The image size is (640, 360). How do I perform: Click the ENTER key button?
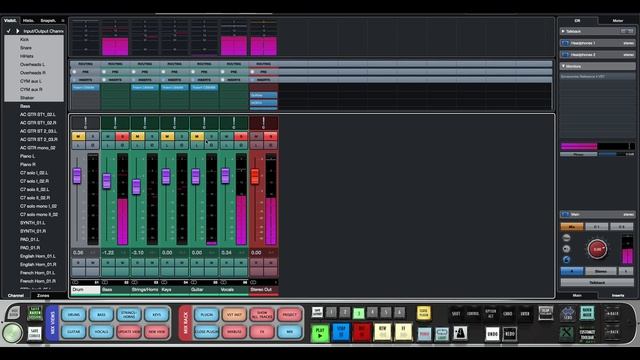(x=525, y=314)
